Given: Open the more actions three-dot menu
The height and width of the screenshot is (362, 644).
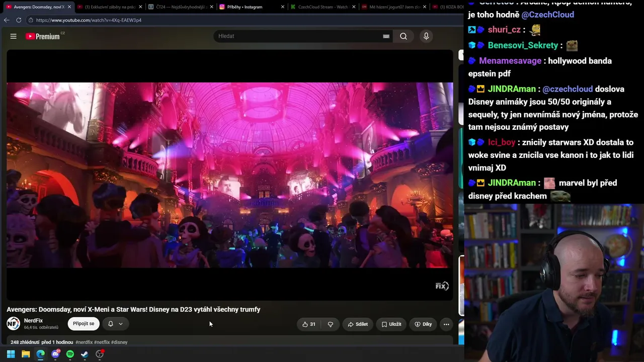Looking at the screenshot, I should tap(446, 324).
